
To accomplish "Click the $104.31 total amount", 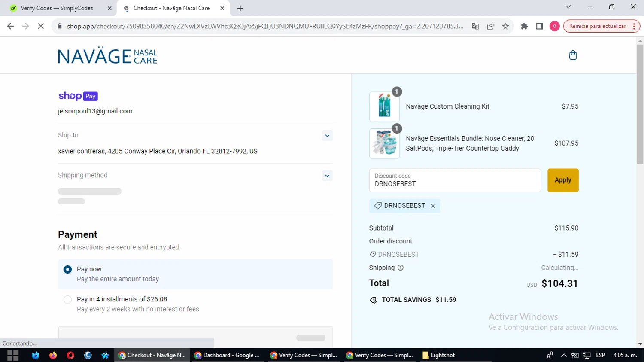I will pyautogui.click(x=559, y=283).
